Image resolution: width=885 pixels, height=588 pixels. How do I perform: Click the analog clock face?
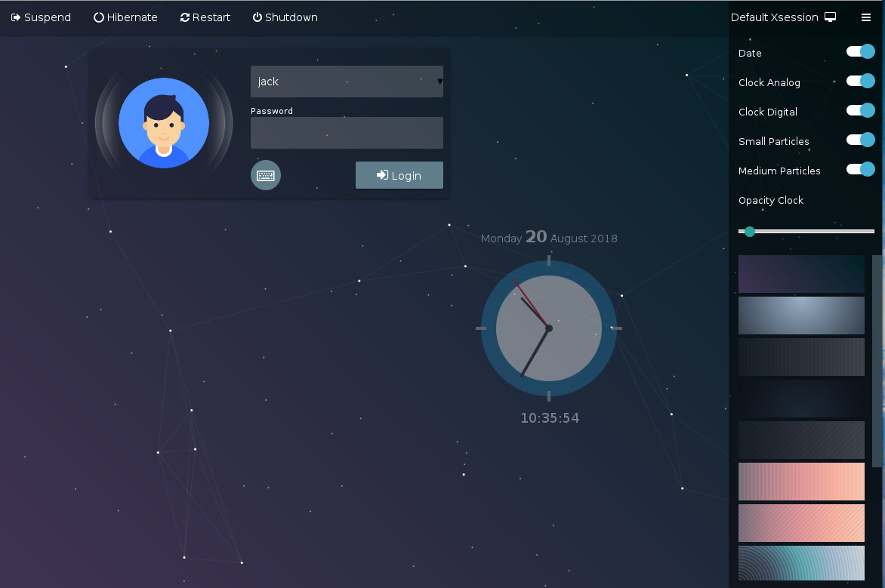[x=549, y=328]
